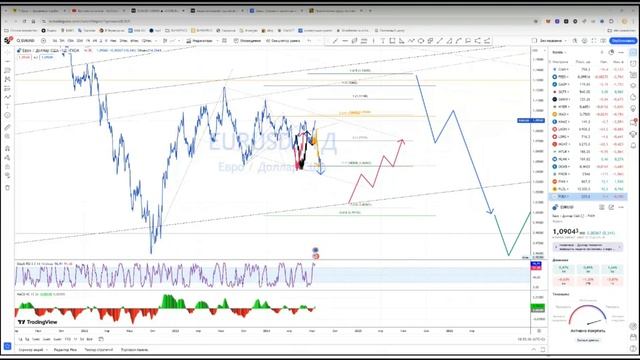640x360 pixels.
Task: Open chart settings gear in top toolbar
Action: (x=584, y=41)
